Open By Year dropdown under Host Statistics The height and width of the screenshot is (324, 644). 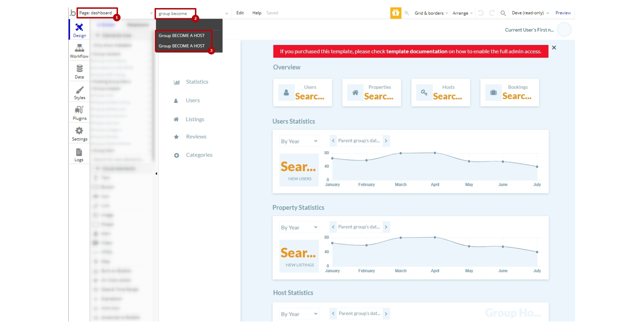(x=299, y=314)
